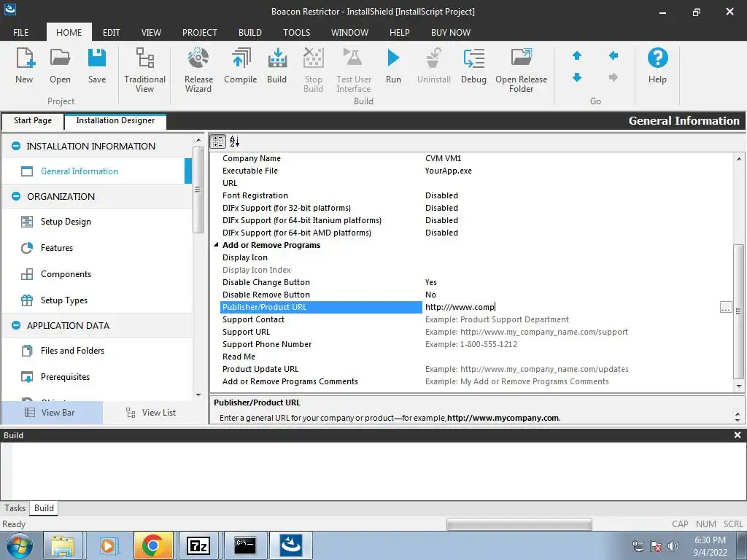The image size is (747, 560).
Task: Click the Go forward right arrow
Action: [x=613, y=77]
